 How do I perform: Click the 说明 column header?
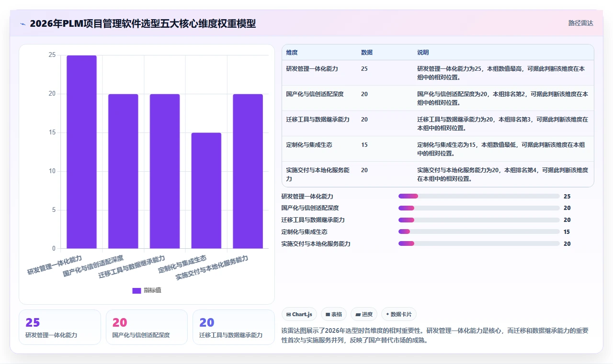coord(423,53)
